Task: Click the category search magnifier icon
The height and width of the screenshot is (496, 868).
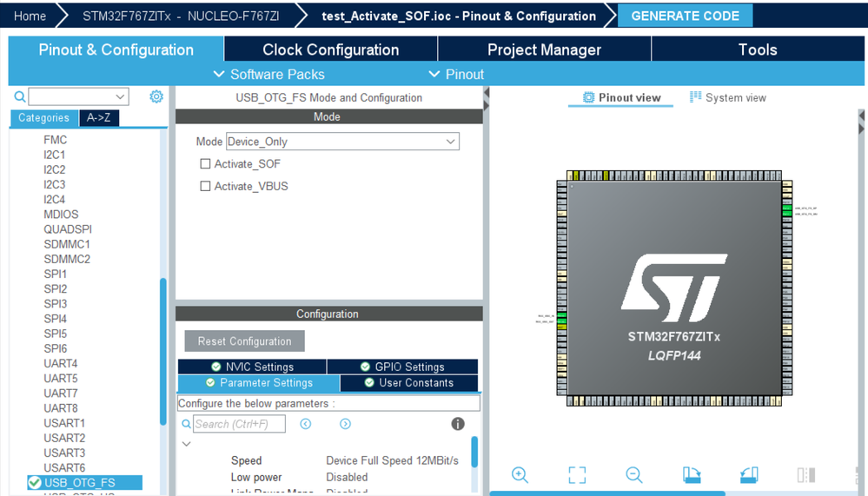Action: click(20, 97)
